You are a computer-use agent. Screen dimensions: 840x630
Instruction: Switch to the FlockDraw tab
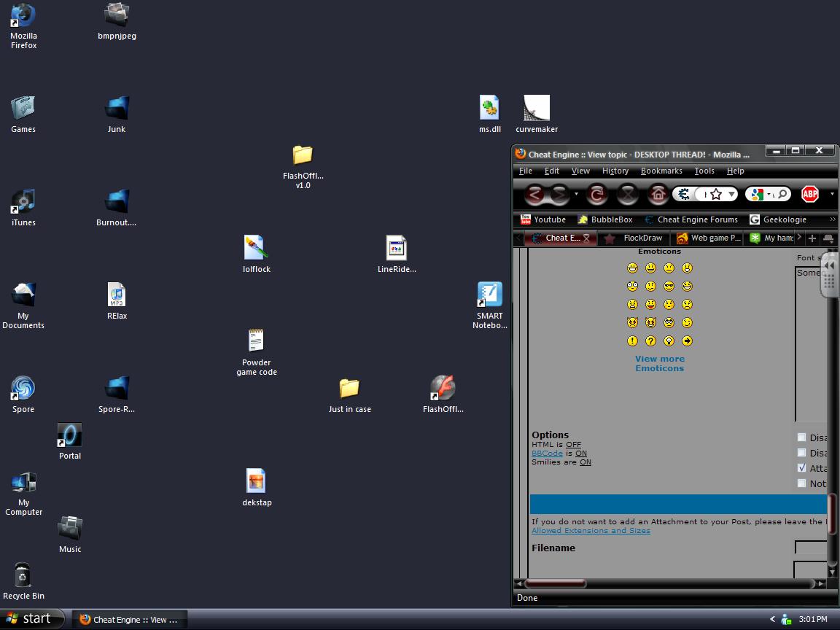pos(642,238)
